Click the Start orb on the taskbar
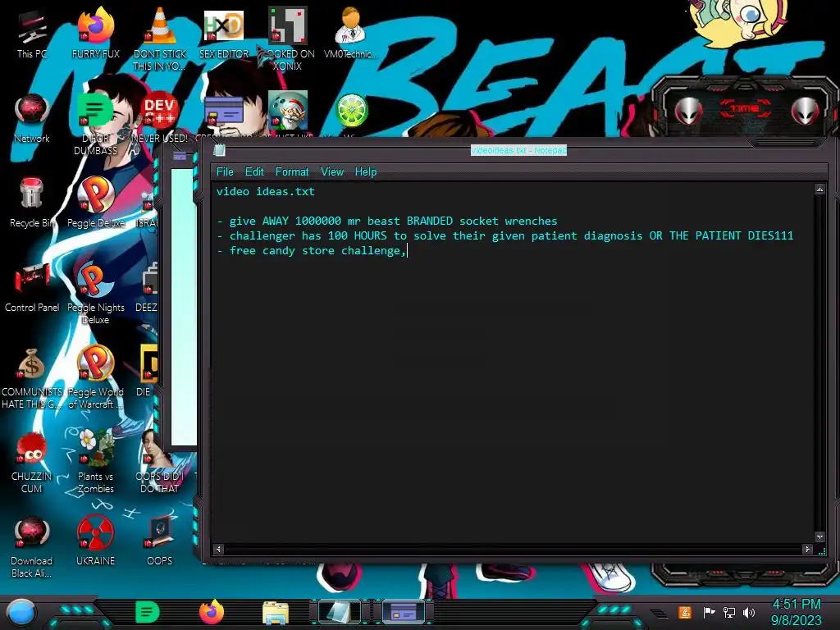 click(x=21, y=613)
